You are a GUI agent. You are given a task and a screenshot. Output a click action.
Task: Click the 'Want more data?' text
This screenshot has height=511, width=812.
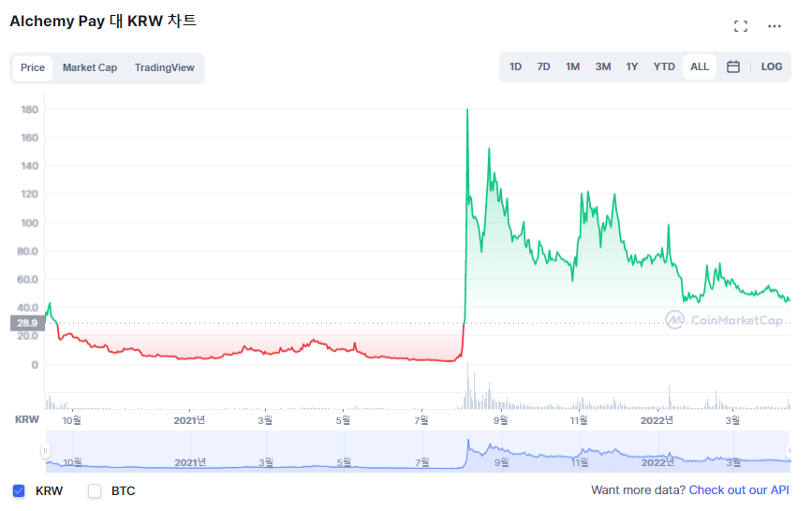point(638,490)
